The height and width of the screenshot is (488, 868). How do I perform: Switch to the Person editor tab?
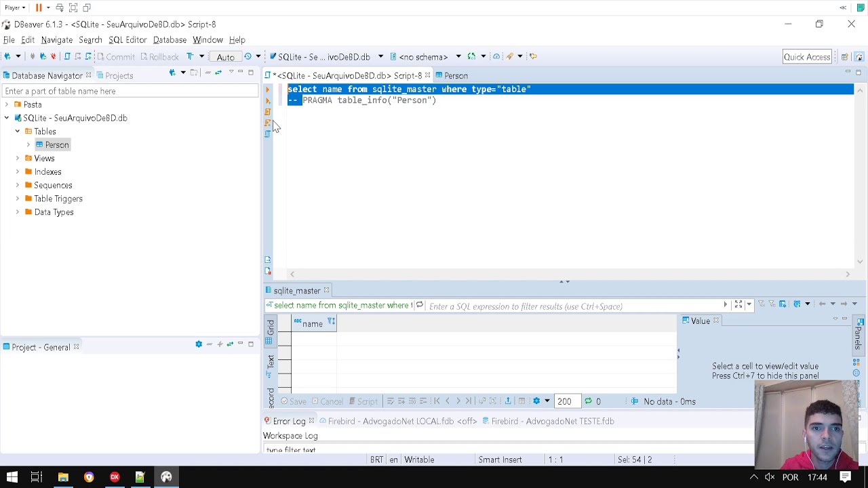tap(452, 76)
